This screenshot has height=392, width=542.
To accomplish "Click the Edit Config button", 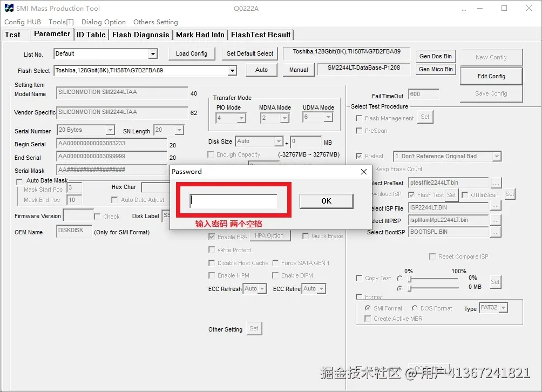I will [x=491, y=76].
